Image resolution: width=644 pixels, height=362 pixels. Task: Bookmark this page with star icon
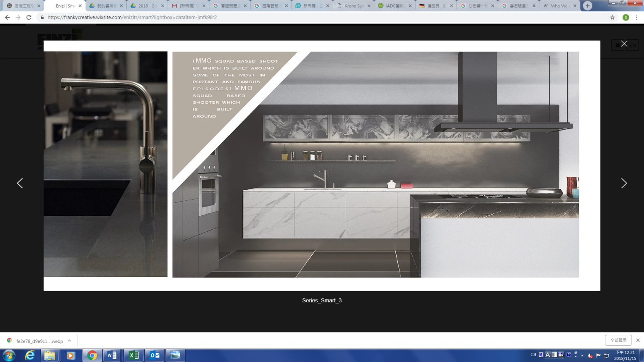coord(612,17)
